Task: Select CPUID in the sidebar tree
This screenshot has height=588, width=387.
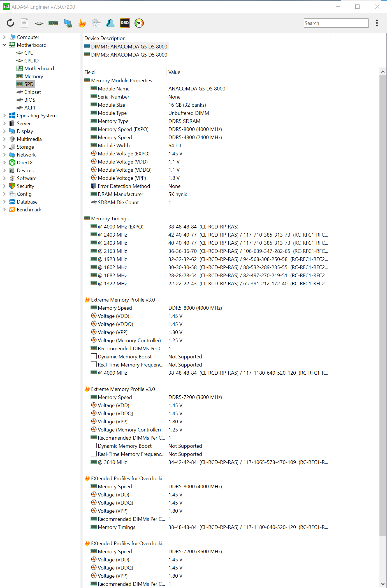Action: click(31, 60)
